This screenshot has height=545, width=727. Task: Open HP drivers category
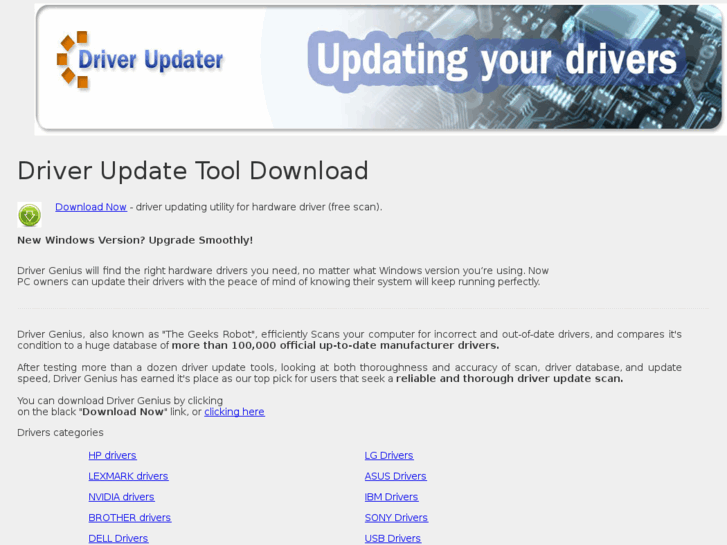[x=112, y=455]
